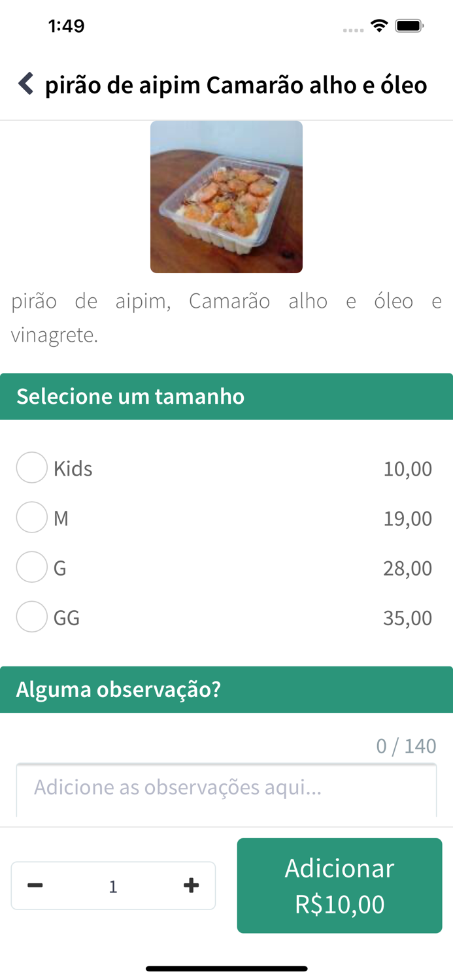Select the G size option
453x980 pixels.
(31, 567)
